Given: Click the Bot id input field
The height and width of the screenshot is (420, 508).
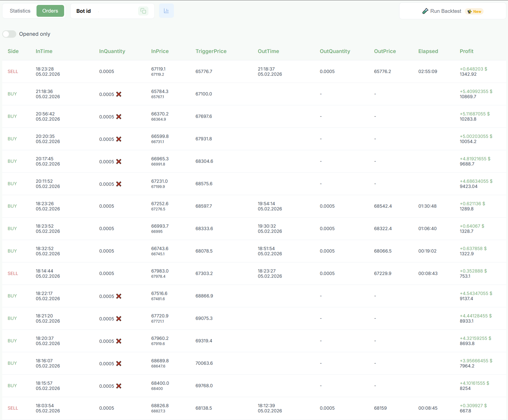Looking at the screenshot, I should [114, 11].
